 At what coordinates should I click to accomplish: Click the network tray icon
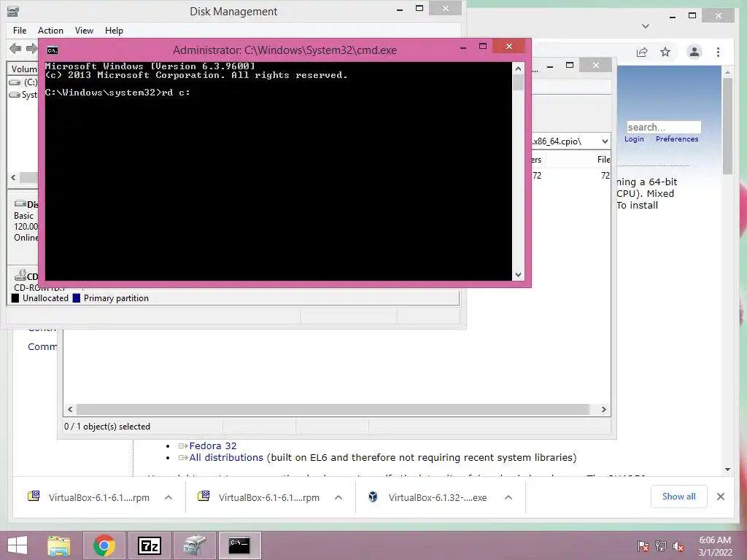[x=661, y=546]
